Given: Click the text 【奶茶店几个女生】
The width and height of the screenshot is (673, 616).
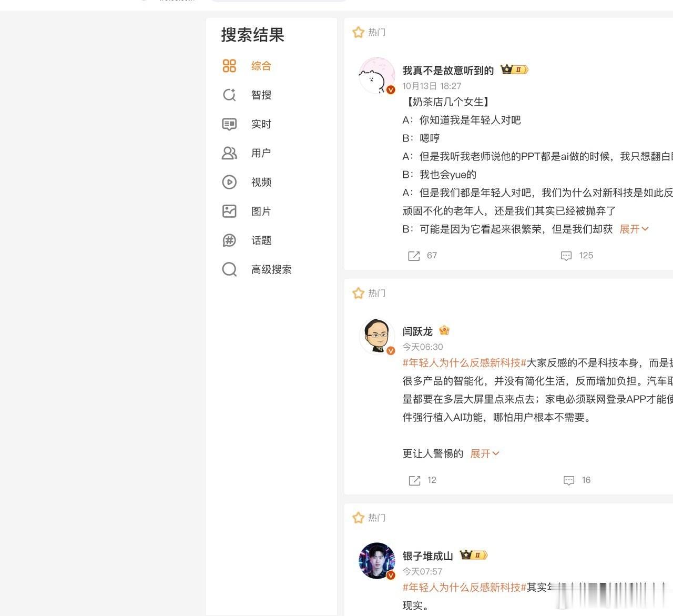Looking at the screenshot, I should coord(447,102).
